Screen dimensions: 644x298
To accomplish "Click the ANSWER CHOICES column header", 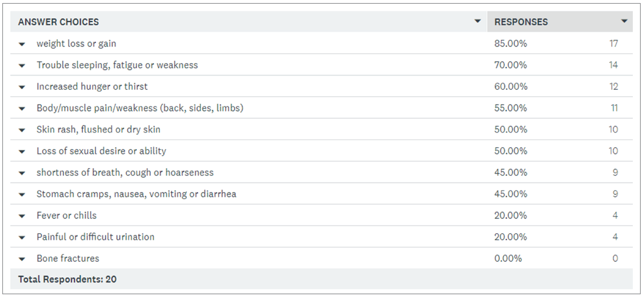I will [59, 22].
